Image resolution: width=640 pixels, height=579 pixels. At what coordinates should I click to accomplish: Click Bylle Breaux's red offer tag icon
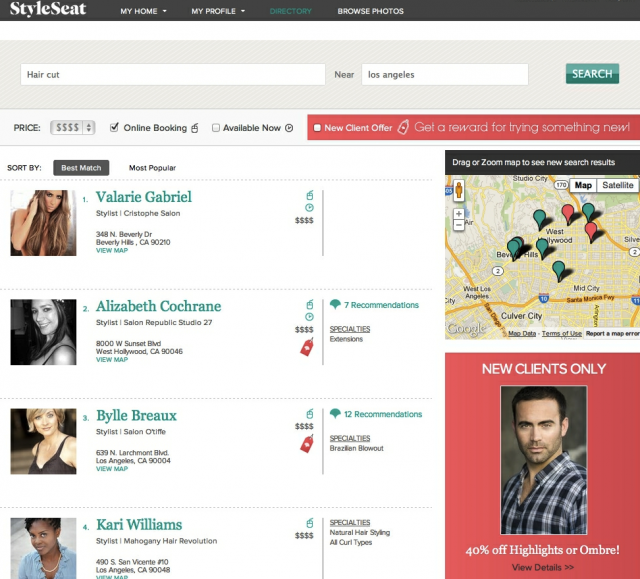tap(307, 444)
